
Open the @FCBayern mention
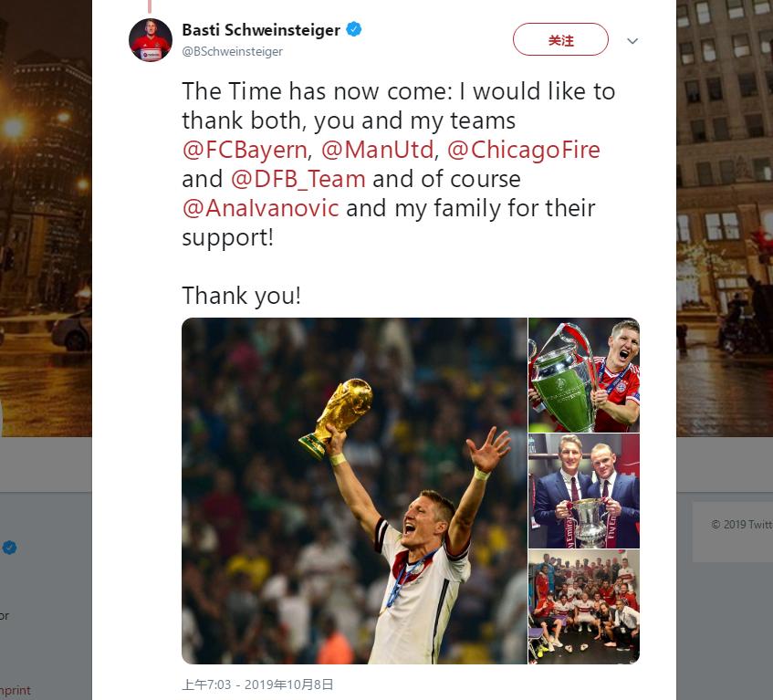coord(245,150)
